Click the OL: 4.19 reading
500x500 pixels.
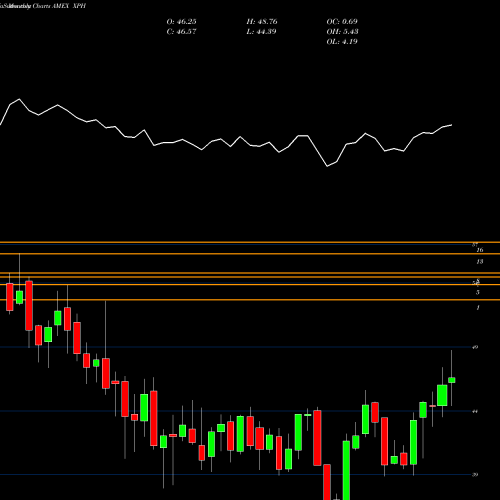[342, 42]
